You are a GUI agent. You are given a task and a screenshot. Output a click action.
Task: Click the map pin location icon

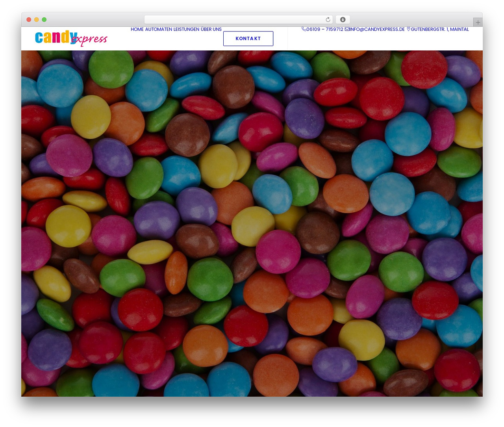408,29
